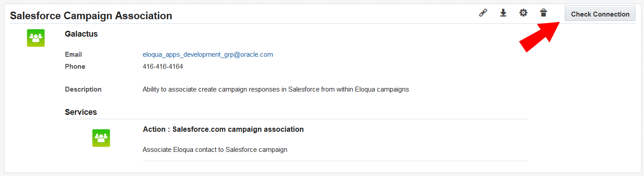Viewport: 644px width, 176px height.
Task: Click the Description field label
Action: point(83,89)
